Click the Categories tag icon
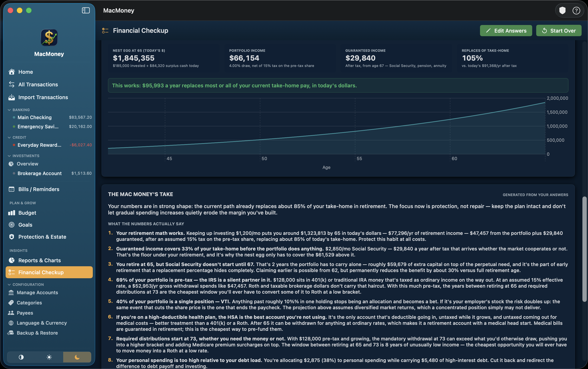The width and height of the screenshot is (588, 369). (x=11, y=303)
